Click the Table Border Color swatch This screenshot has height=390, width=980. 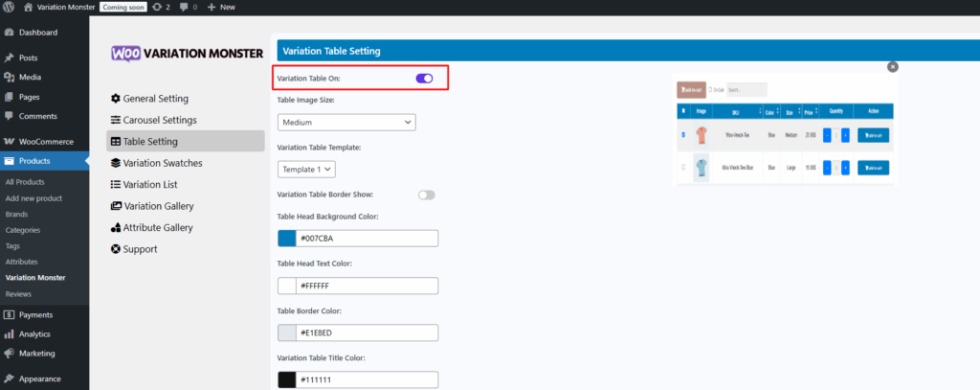(x=287, y=333)
